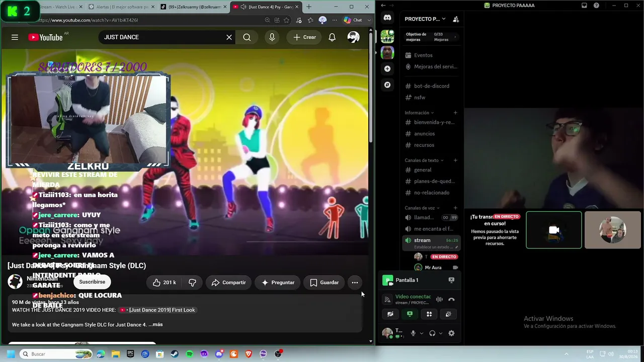
Task: Start a Discord activity
Action: (429, 314)
